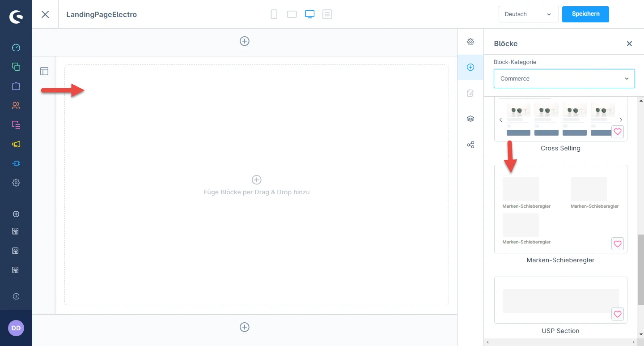Open the Customers icon in sidebar
Screen dimensions: 644x346
point(16,106)
